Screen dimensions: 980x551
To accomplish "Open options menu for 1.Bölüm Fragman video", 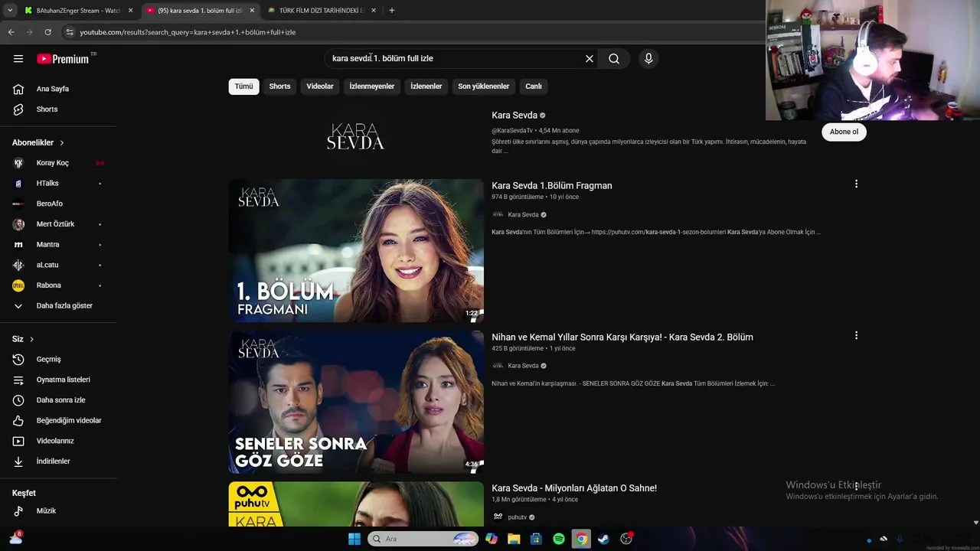I will [856, 184].
